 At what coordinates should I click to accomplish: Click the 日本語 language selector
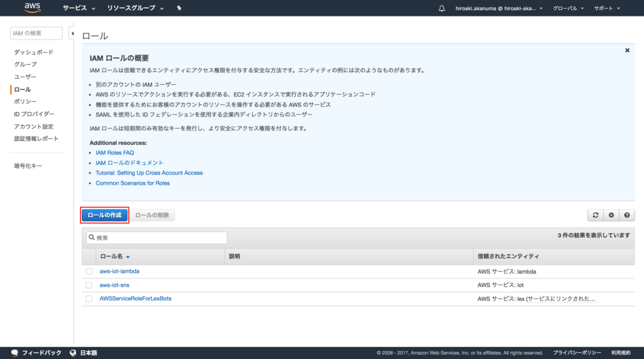click(x=89, y=353)
